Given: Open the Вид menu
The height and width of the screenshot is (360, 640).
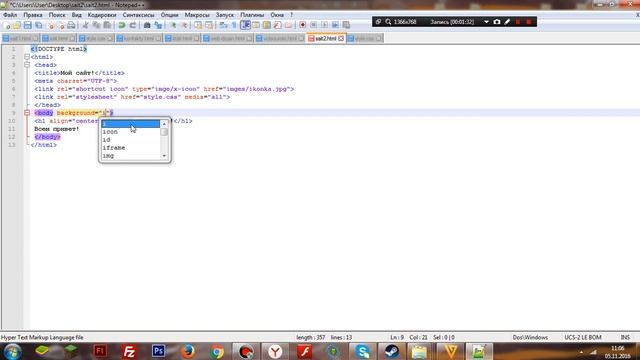Looking at the screenshot, I should point(77,15).
